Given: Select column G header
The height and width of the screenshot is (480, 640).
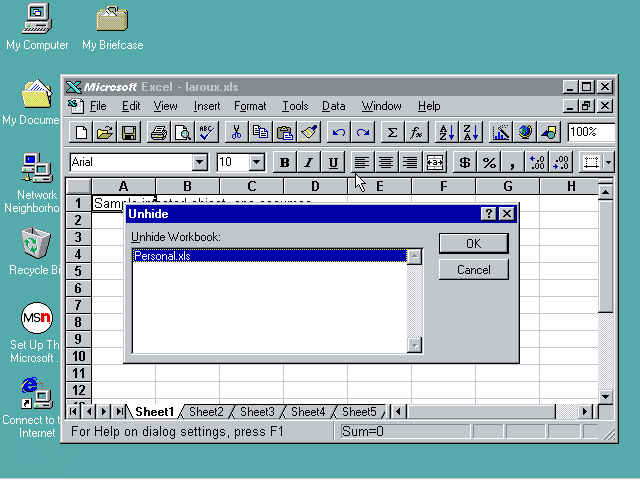Looking at the screenshot, I should pos(507,187).
